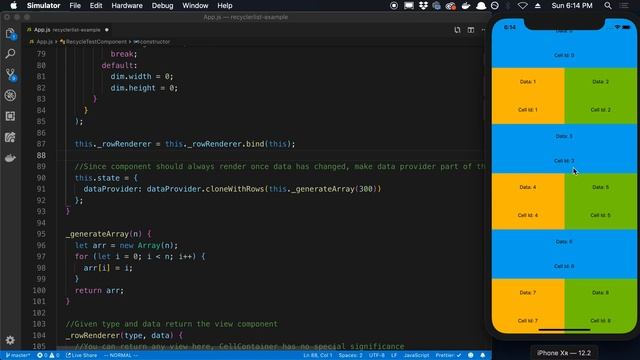This screenshot has height=360, width=640.
Task: Click the eject icon in menu bar
Action: point(538,6)
